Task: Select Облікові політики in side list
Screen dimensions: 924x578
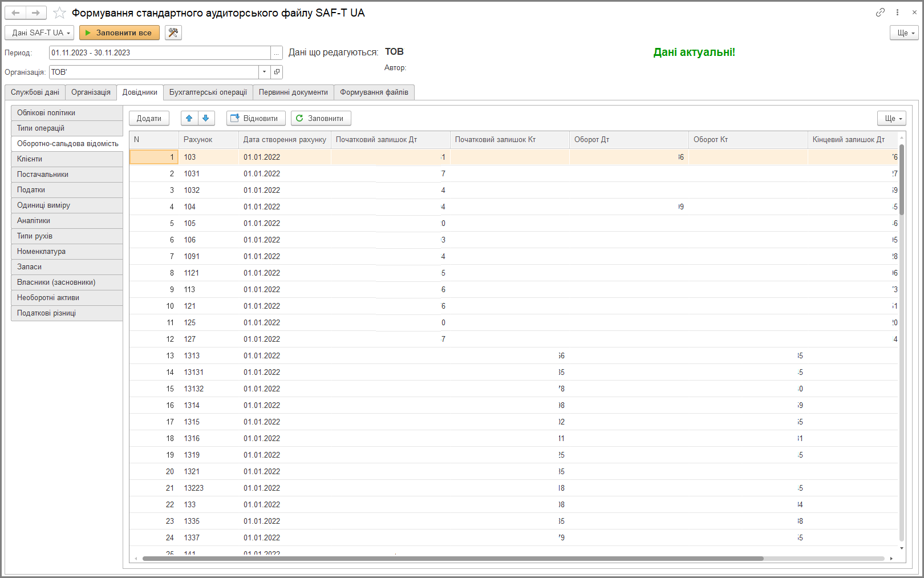Action: (x=67, y=113)
